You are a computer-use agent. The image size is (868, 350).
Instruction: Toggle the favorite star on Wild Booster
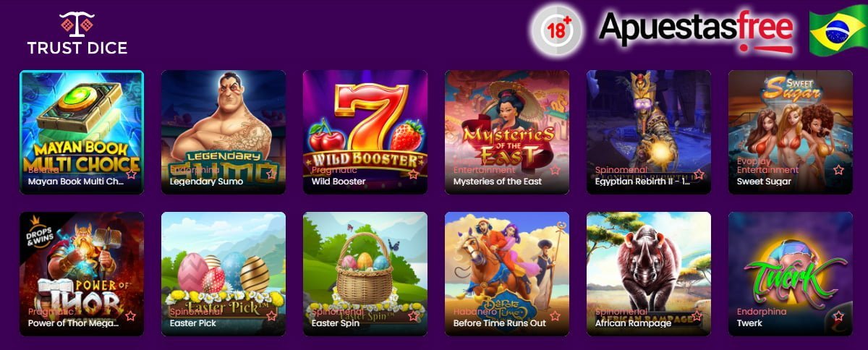(413, 174)
